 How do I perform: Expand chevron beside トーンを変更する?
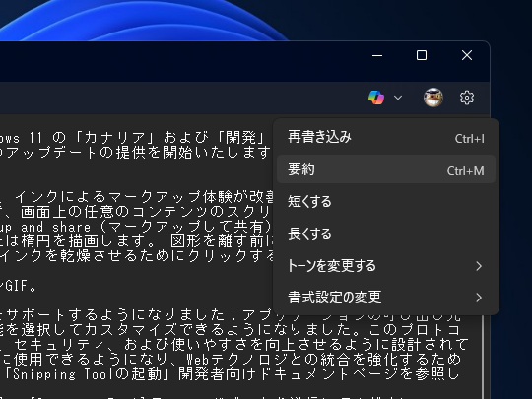(479, 266)
